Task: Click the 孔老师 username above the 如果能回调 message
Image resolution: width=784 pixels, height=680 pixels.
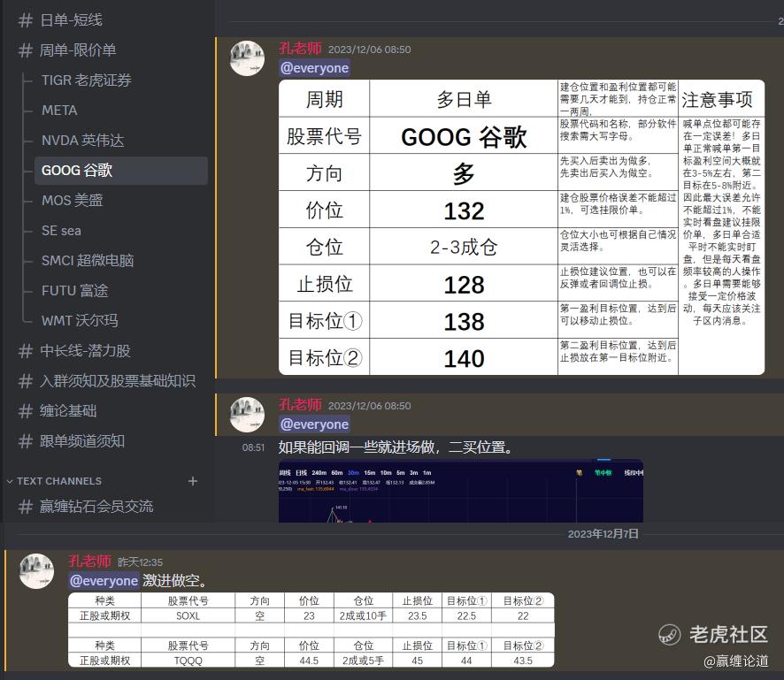Action: [300, 405]
